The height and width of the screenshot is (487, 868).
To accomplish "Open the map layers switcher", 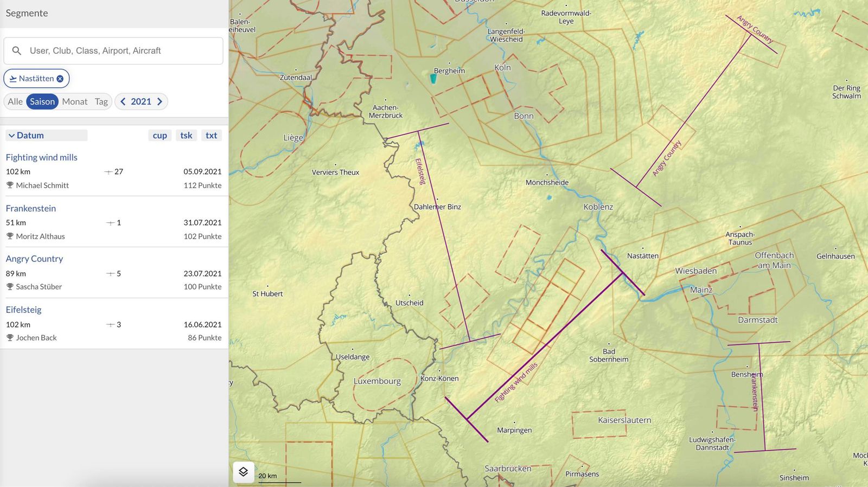I will tap(243, 472).
